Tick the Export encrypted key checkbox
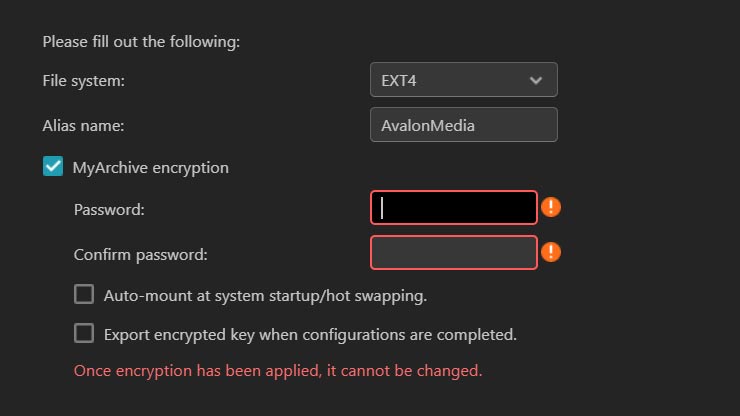 pyautogui.click(x=84, y=333)
